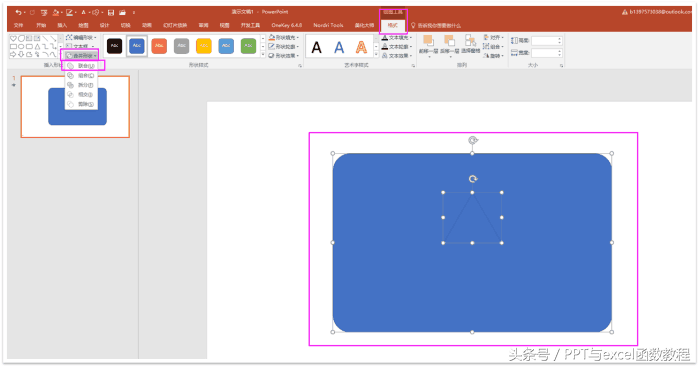Expand the shape styles gallery more arrow
699x367 pixels.
[x=263, y=55]
